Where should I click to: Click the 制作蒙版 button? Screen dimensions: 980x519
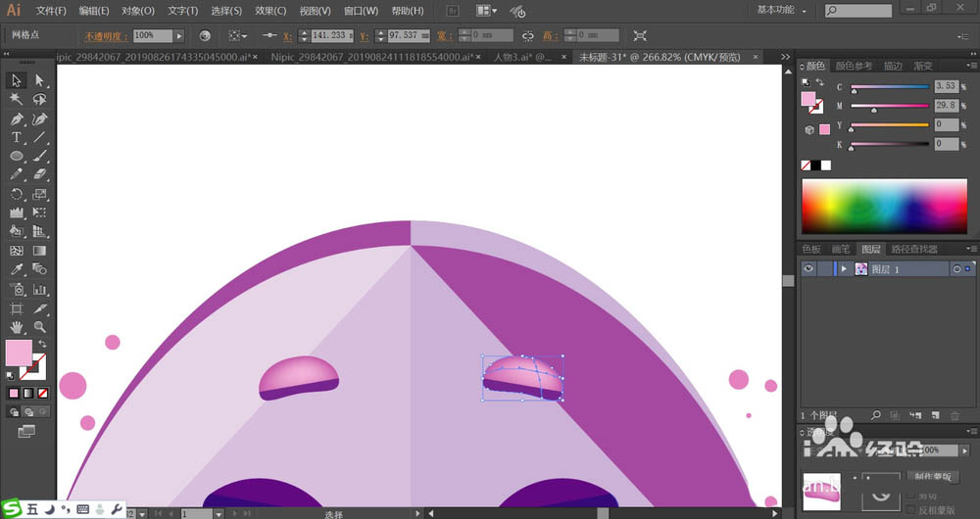[x=932, y=477]
